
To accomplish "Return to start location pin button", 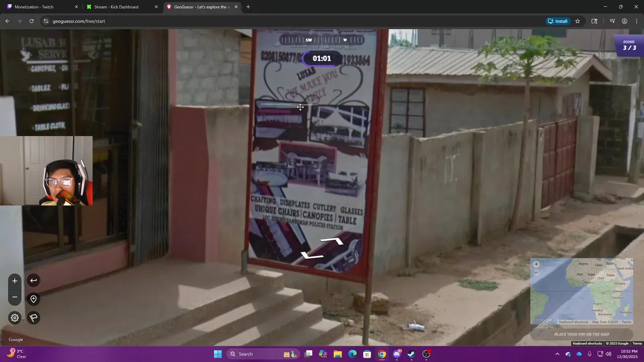I will (33, 299).
